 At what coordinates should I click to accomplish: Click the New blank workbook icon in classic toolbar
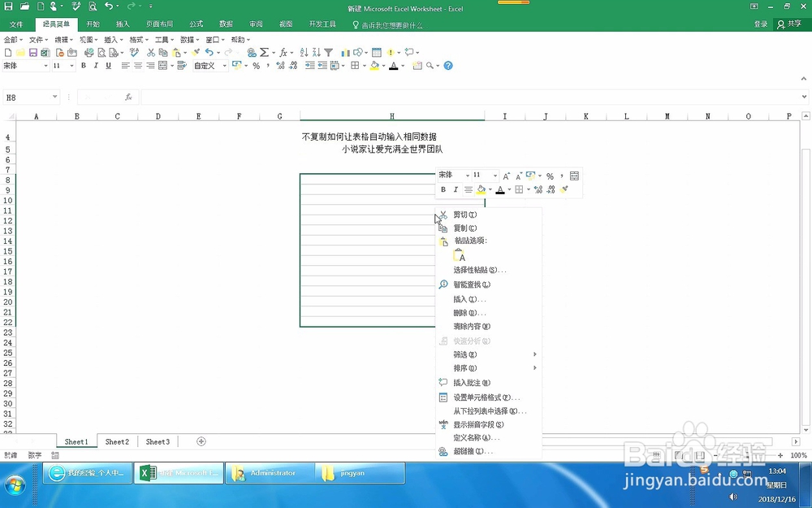(x=8, y=52)
